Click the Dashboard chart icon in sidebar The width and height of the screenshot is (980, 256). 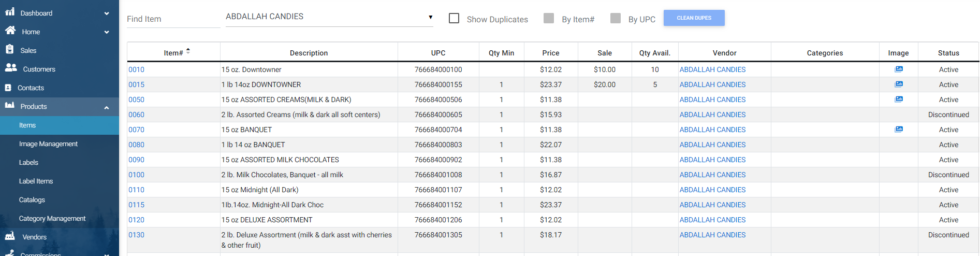click(10, 12)
